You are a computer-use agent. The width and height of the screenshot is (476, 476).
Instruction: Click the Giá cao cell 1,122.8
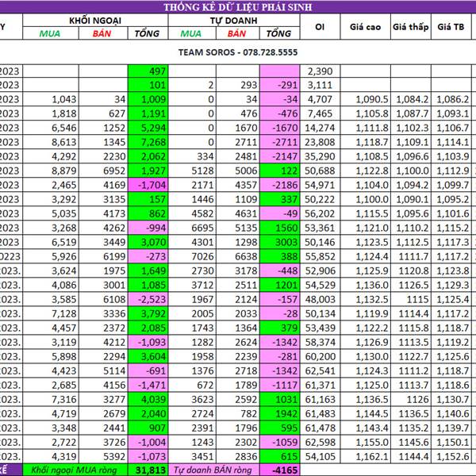pyautogui.click(x=365, y=171)
